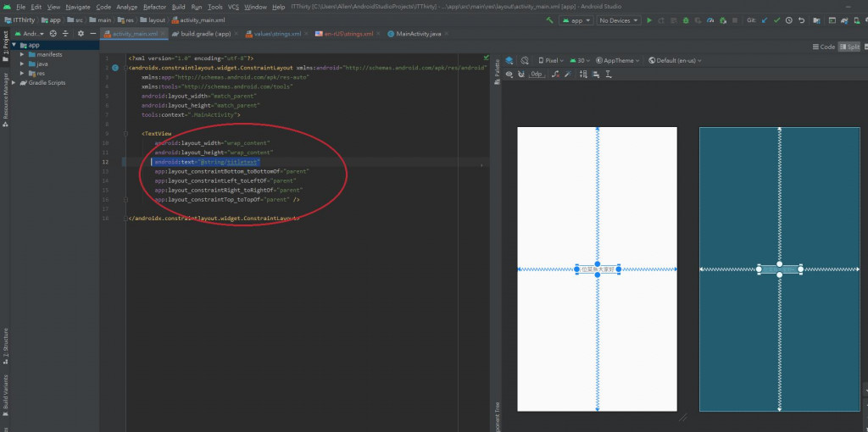Open the app run configuration dropdown

point(576,19)
